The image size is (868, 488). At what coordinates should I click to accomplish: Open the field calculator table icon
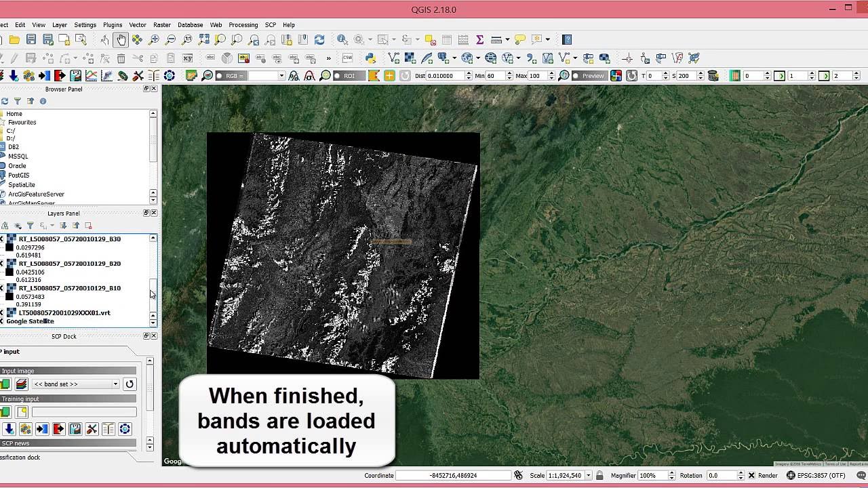tap(463, 40)
